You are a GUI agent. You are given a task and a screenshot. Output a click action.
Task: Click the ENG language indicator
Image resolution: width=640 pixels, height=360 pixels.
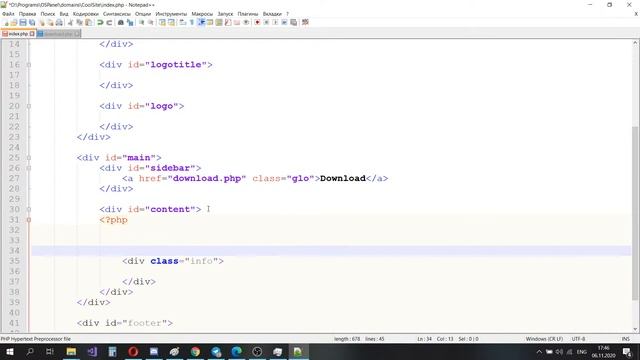(x=582, y=352)
